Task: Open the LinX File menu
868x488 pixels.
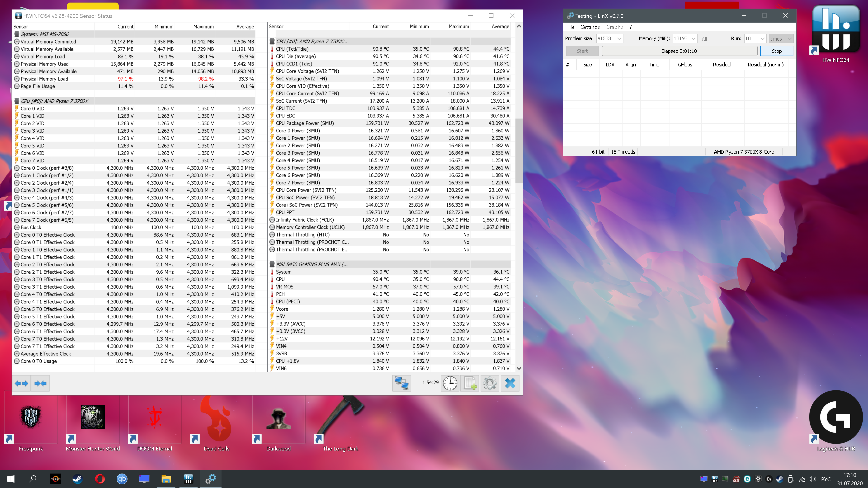Action: [x=570, y=27]
